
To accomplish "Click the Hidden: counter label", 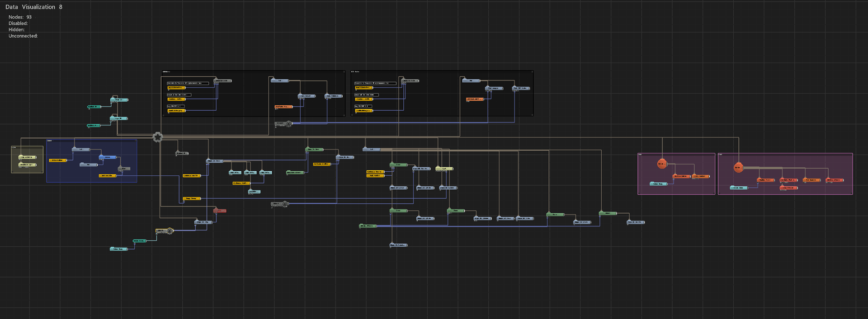I will 17,30.
